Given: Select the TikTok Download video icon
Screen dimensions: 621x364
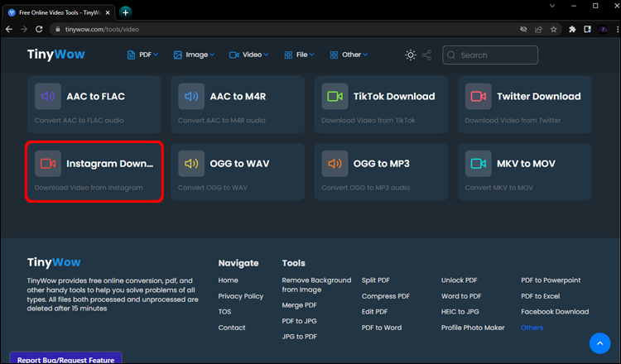Looking at the screenshot, I should point(335,97).
